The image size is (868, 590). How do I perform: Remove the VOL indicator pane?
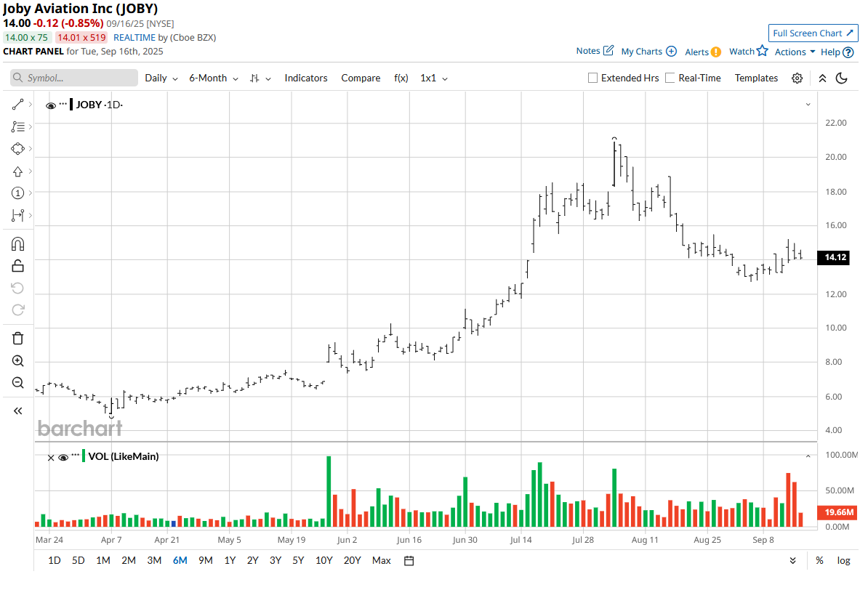pyautogui.click(x=51, y=458)
